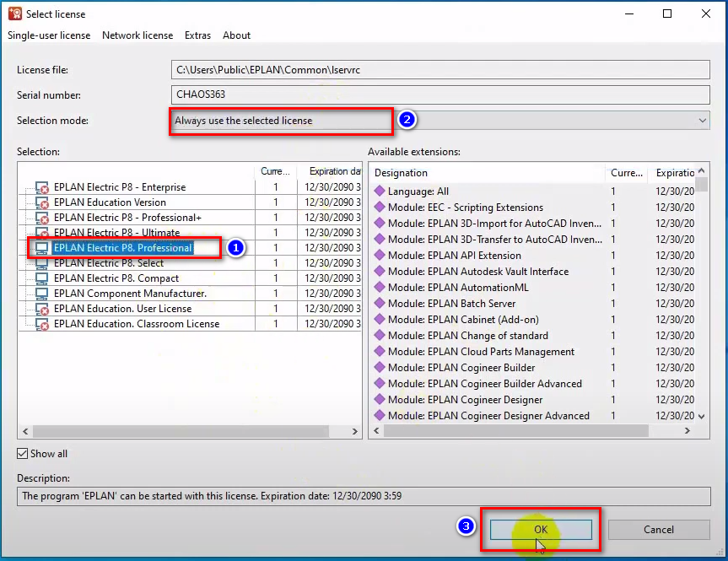The width and height of the screenshot is (728, 561).
Task: Click the EPLAN Electric P8. Professional monitor icon
Action: [42, 248]
